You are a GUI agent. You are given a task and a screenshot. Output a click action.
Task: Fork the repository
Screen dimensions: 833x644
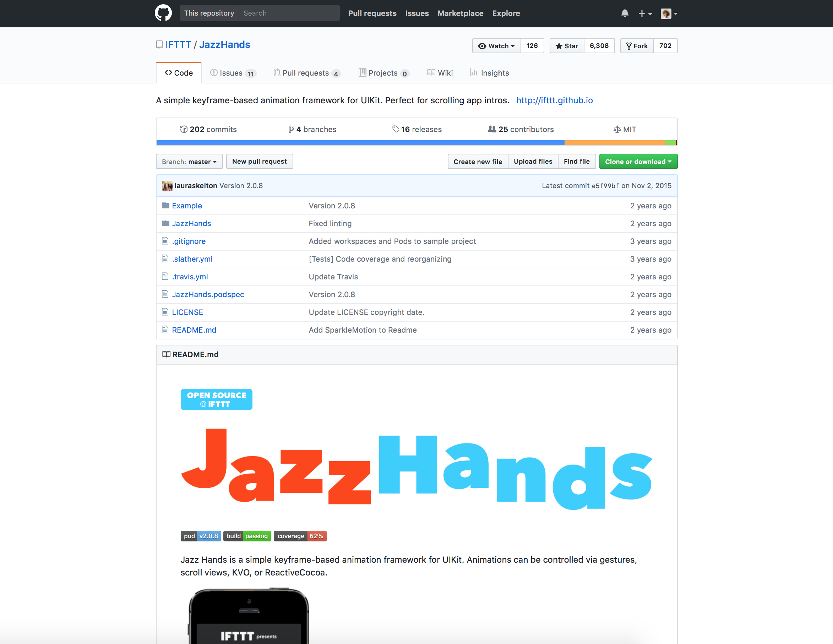click(x=637, y=46)
